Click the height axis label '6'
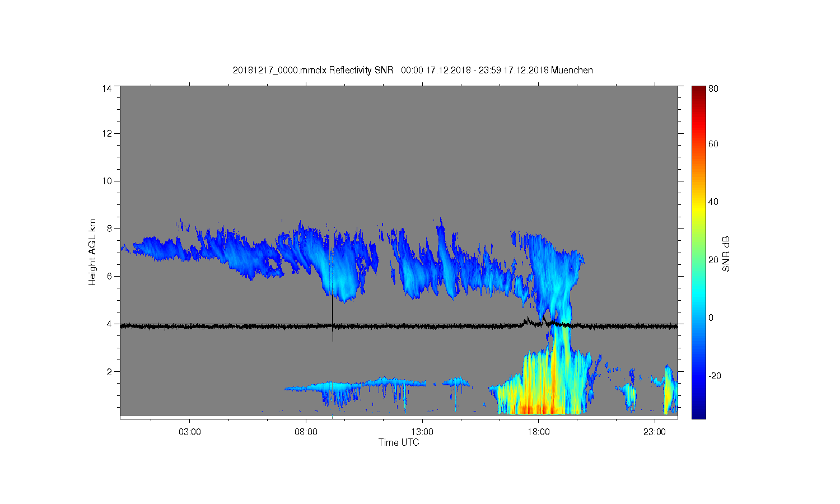This screenshot has height=504, width=840. tap(109, 276)
